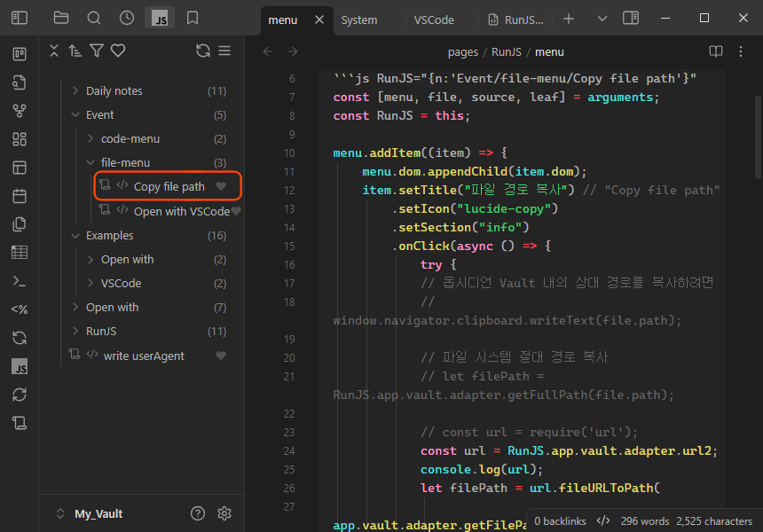
Task: Open the file explorer folder icon
Action: [x=61, y=18]
